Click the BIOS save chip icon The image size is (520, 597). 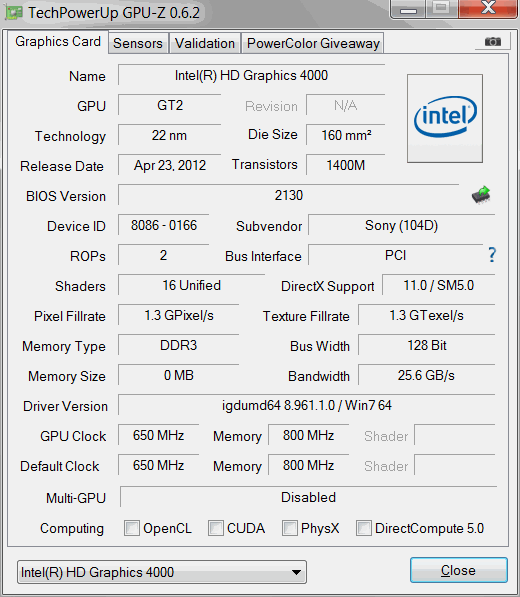(x=481, y=195)
